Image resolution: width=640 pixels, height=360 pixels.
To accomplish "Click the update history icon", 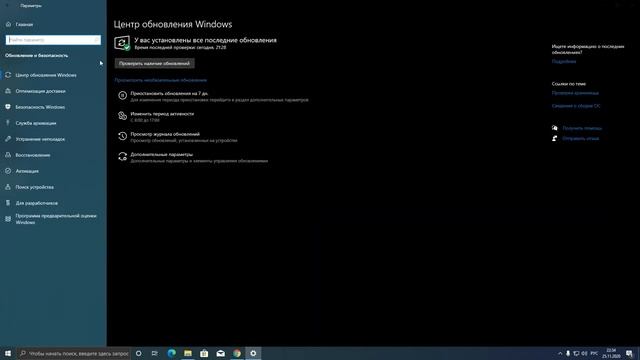I will coord(122,136).
